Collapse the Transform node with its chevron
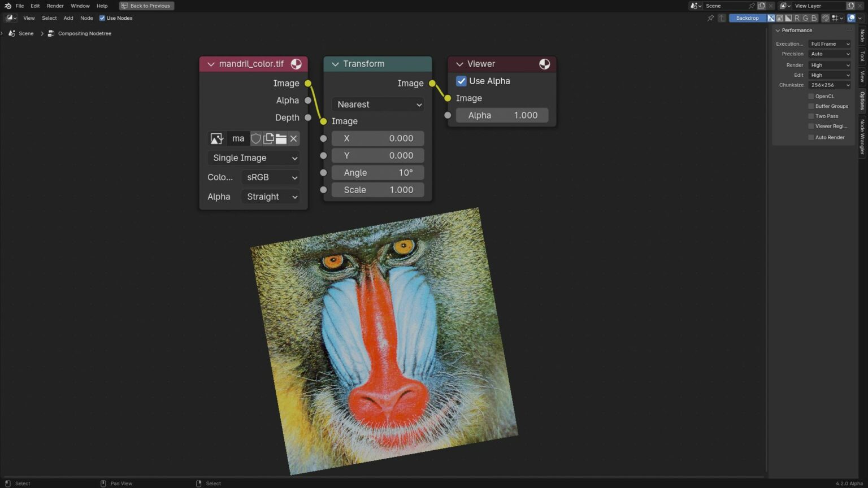Image resolution: width=868 pixels, height=488 pixels. [x=335, y=64]
